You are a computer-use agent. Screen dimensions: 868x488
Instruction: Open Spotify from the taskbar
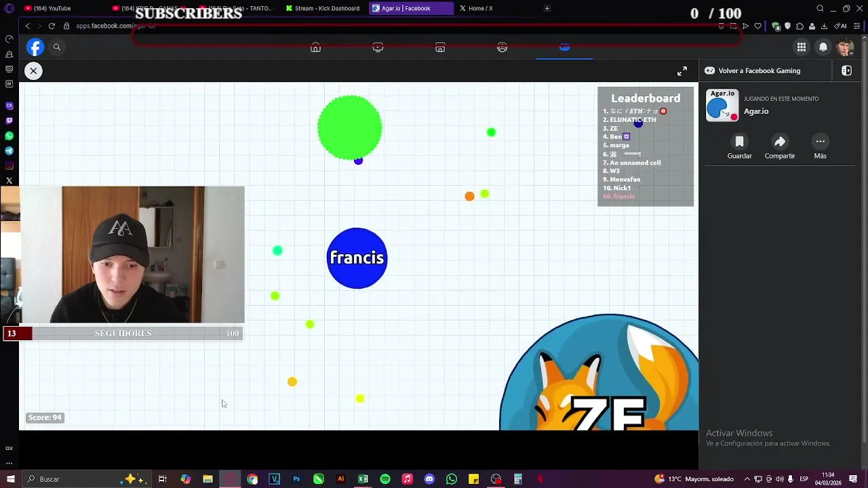(385, 479)
